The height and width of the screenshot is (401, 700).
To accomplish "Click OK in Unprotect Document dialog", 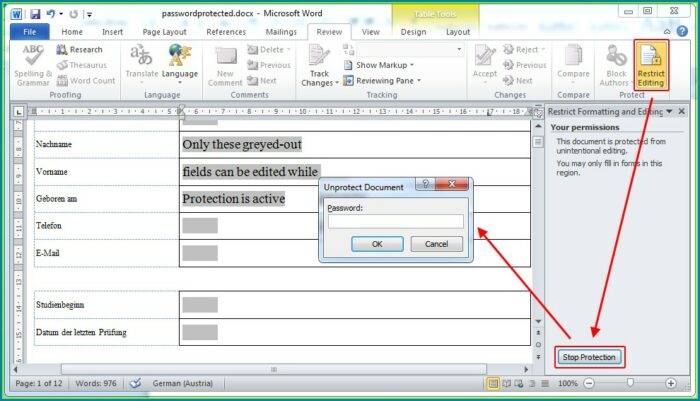I will (x=377, y=244).
